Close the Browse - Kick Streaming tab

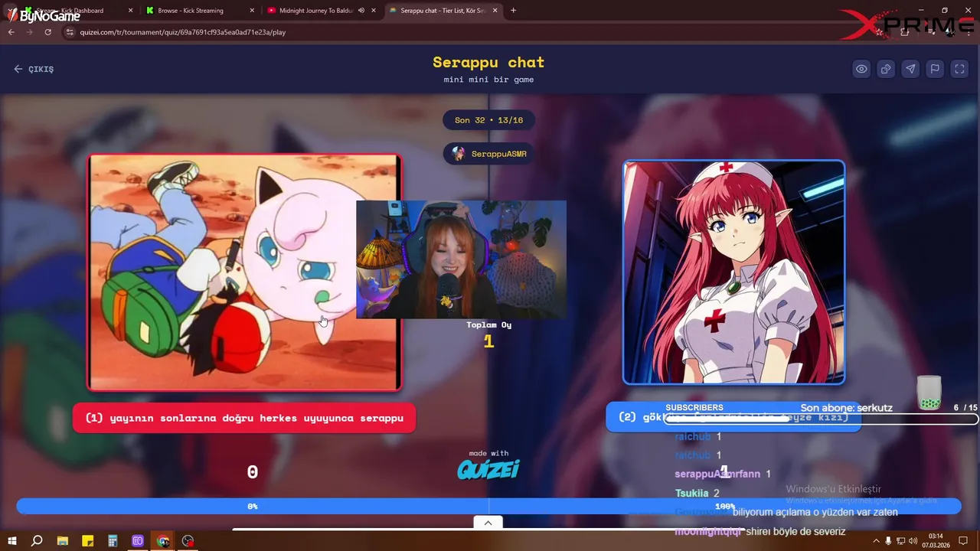click(253, 11)
